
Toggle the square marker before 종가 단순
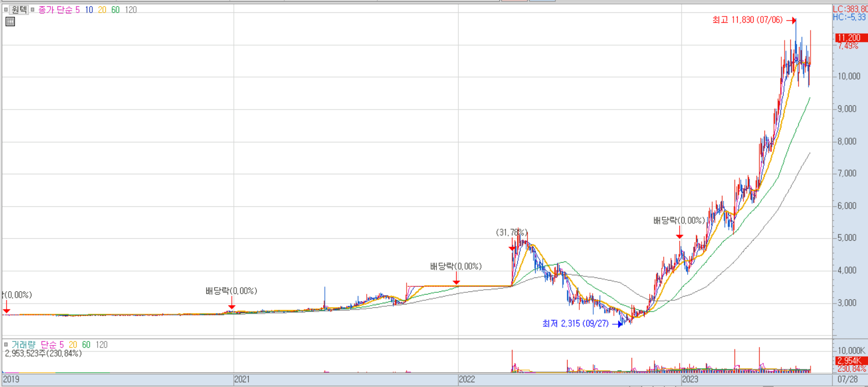click(33, 10)
